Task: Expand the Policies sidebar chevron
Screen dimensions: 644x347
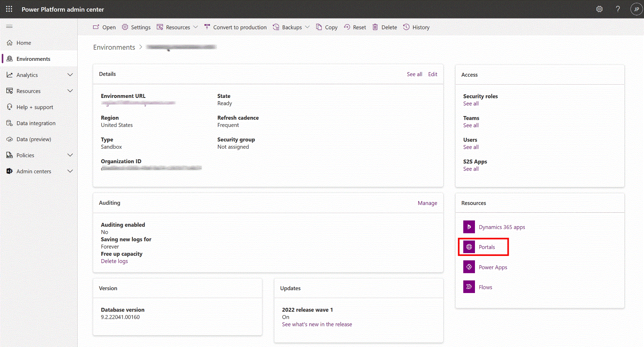Action: [x=70, y=155]
